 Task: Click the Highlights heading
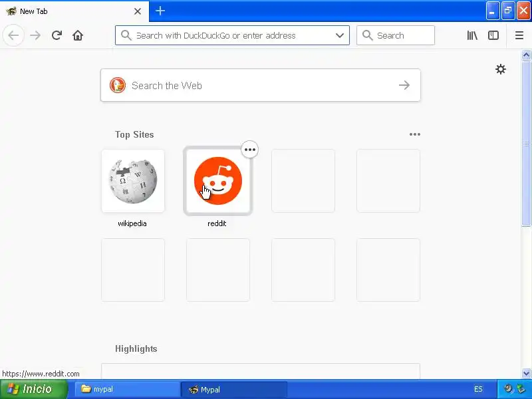tap(136, 348)
